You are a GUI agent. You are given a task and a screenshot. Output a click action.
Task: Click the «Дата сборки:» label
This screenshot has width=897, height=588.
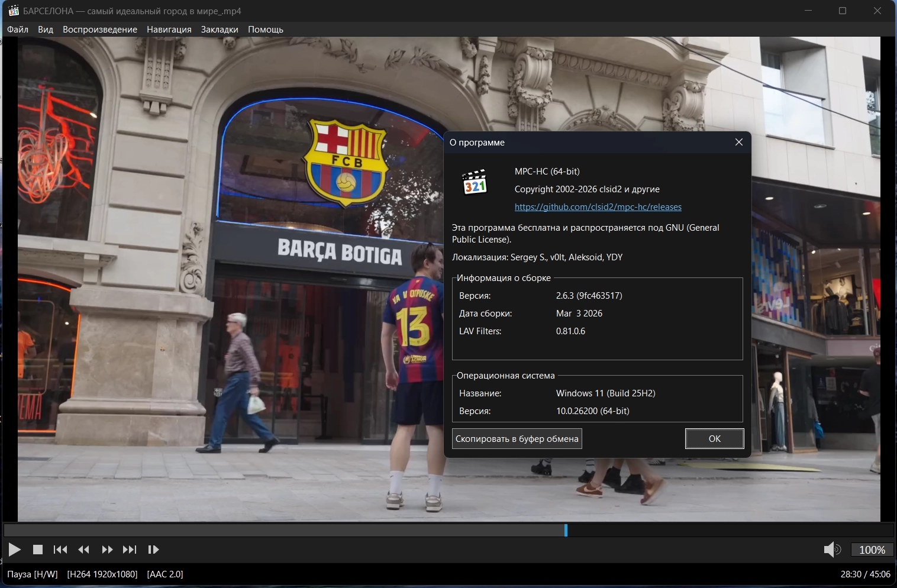click(486, 314)
